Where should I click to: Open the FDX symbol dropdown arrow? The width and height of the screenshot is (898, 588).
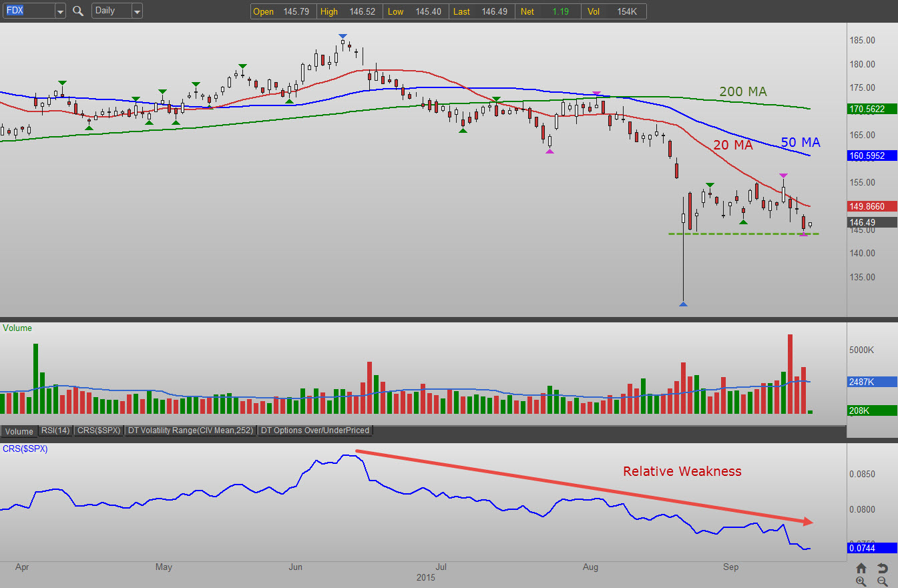60,11
